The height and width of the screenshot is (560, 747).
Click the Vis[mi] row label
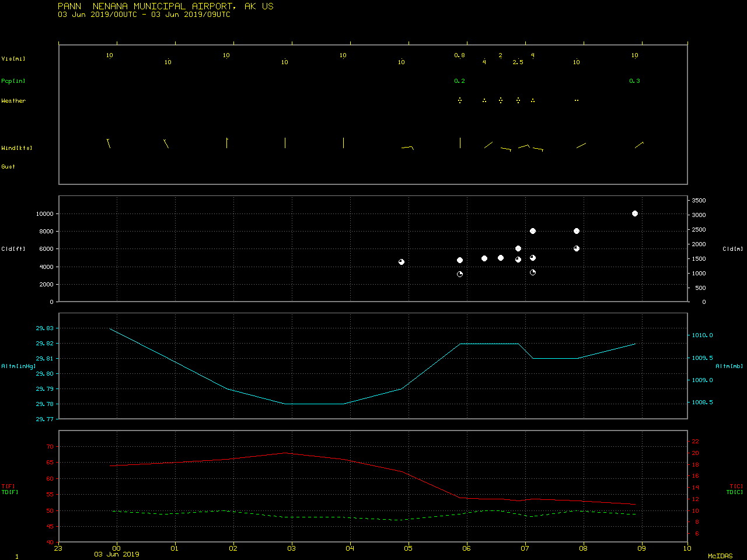point(13,59)
